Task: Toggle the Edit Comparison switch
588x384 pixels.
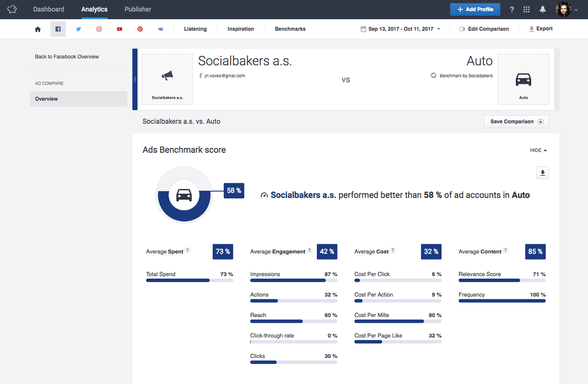Action: pos(462,29)
